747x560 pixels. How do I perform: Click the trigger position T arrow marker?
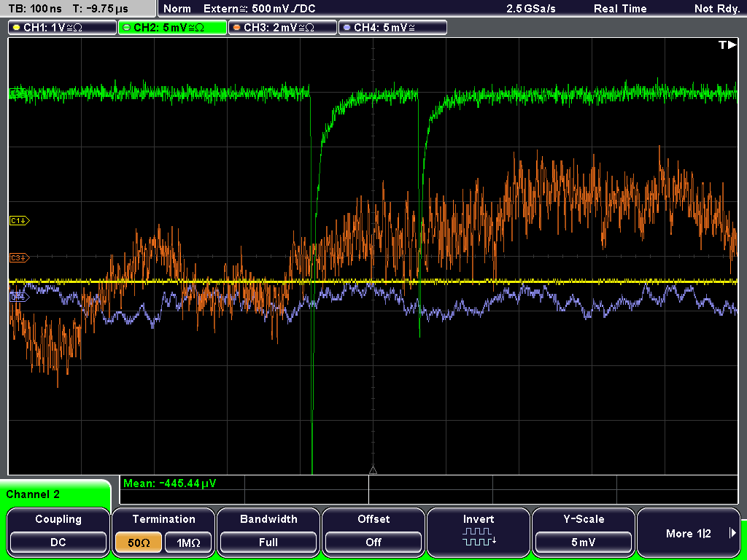pos(727,45)
